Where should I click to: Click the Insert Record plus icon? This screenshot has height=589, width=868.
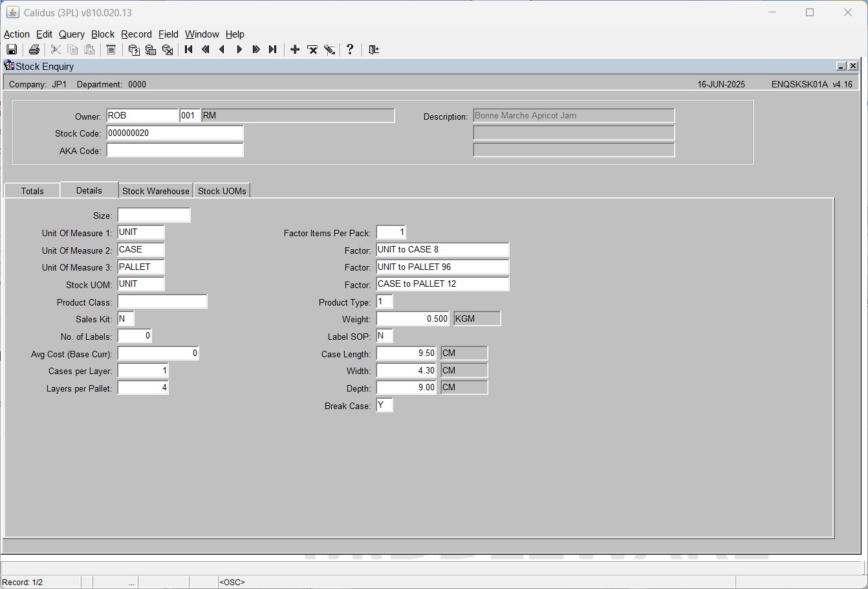295,50
